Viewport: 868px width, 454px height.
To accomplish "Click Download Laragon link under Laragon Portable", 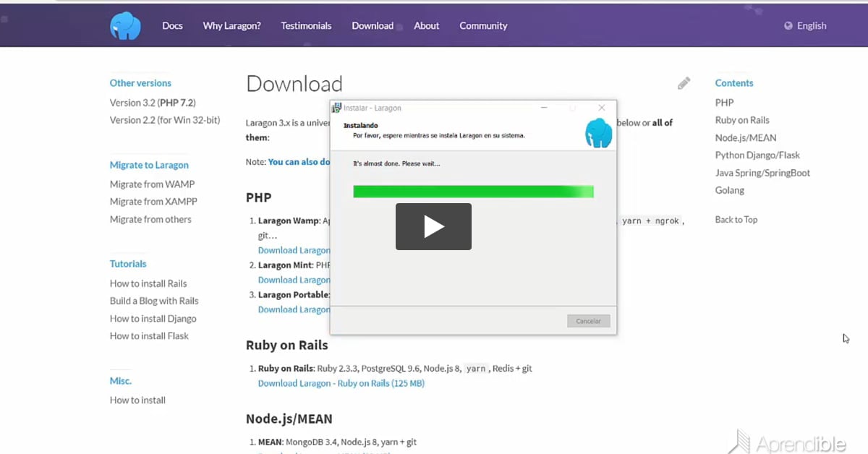I will pyautogui.click(x=294, y=309).
